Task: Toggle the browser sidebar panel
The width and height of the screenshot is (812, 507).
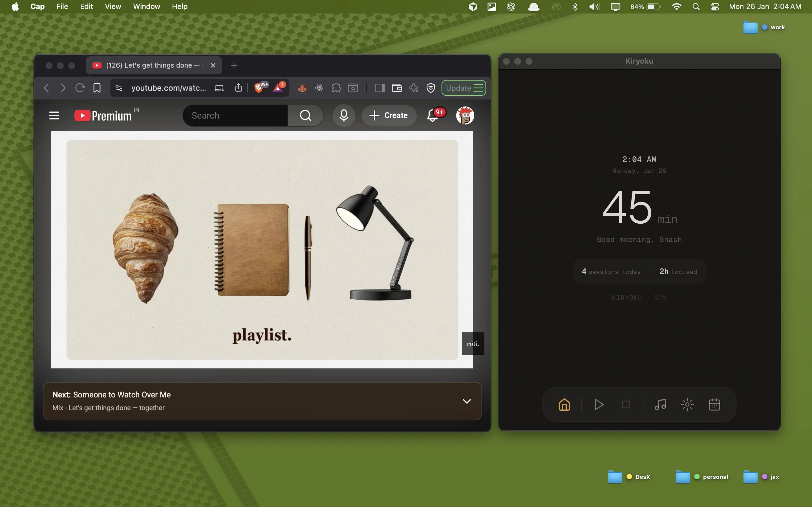Action: [379, 88]
